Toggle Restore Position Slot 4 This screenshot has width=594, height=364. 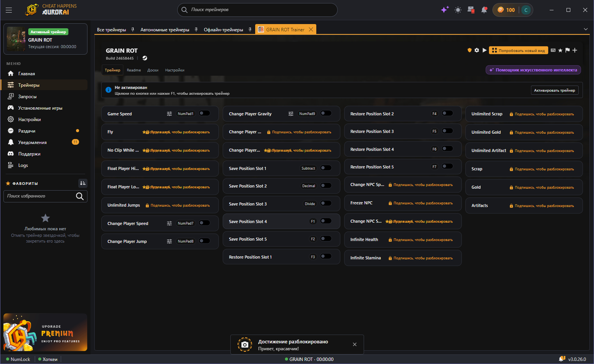447,149
